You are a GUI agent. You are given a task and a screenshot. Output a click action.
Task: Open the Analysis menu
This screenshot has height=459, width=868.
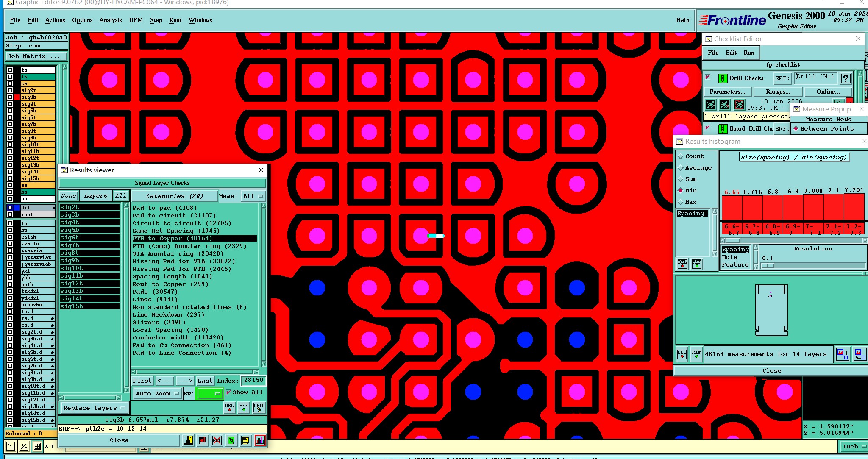[110, 20]
